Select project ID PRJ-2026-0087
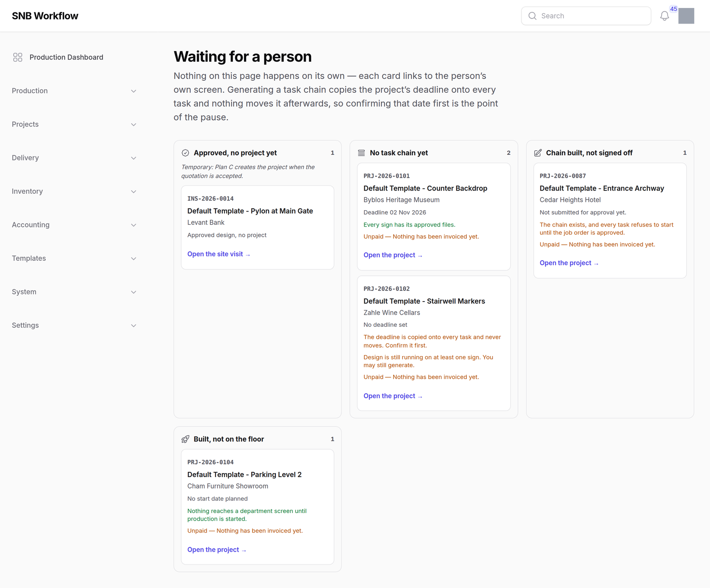Image resolution: width=710 pixels, height=588 pixels. click(x=563, y=176)
